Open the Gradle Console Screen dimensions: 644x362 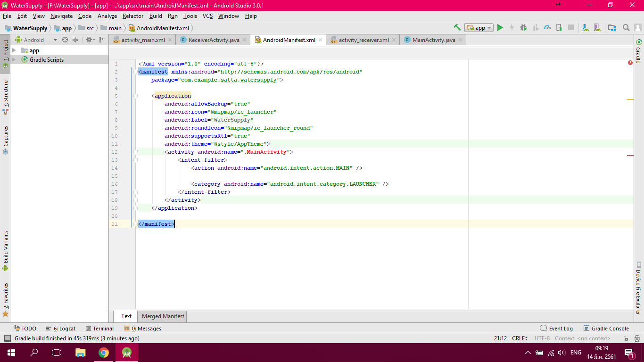[606, 329]
